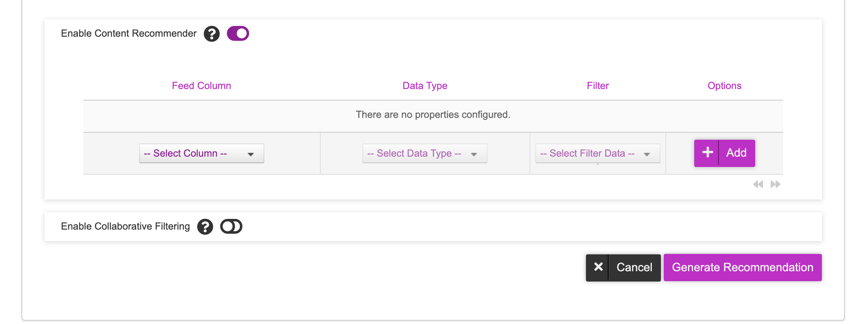Click the Add property button

tap(725, 153)
